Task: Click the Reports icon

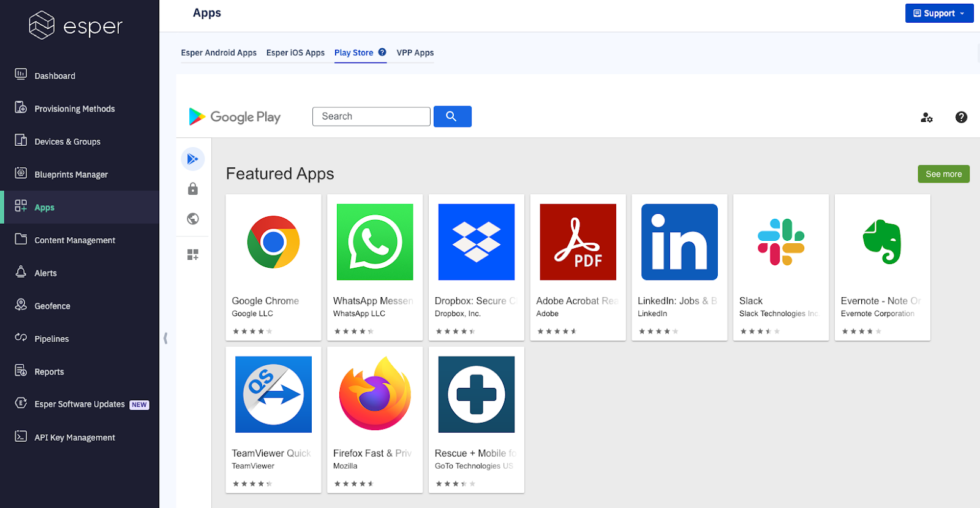Action: coord(21,370)
